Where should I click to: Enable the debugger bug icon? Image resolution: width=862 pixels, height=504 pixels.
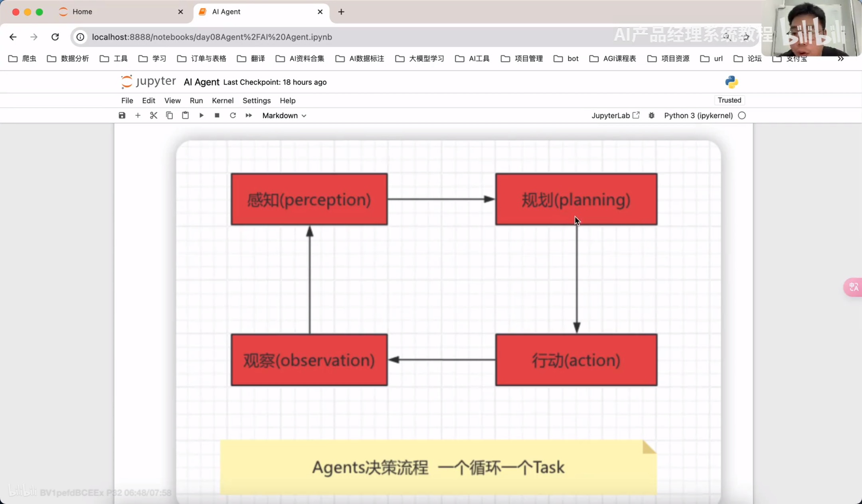click(x=651, y=115)
